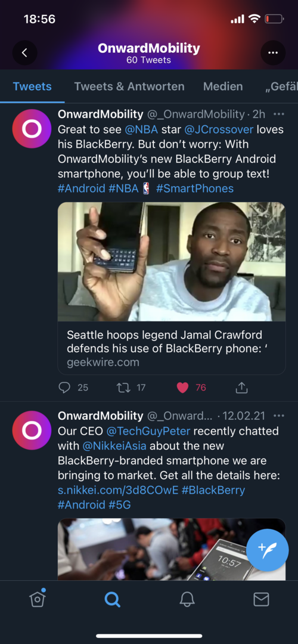Open Messages envelope tab
298x644 pixels.
point(261,599)
